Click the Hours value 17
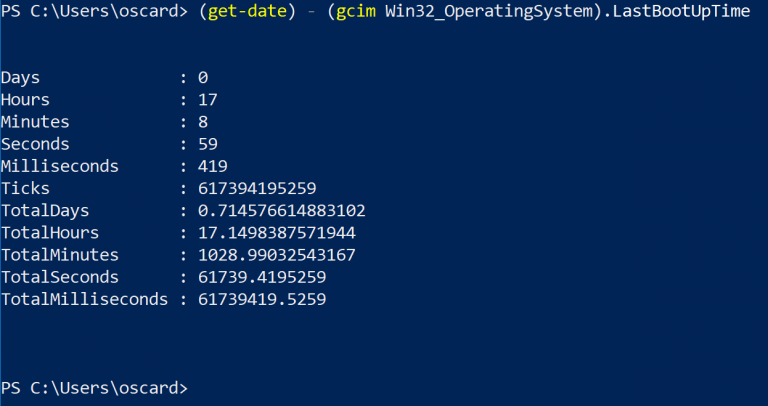768x406 pixels. tap(208, 100)
